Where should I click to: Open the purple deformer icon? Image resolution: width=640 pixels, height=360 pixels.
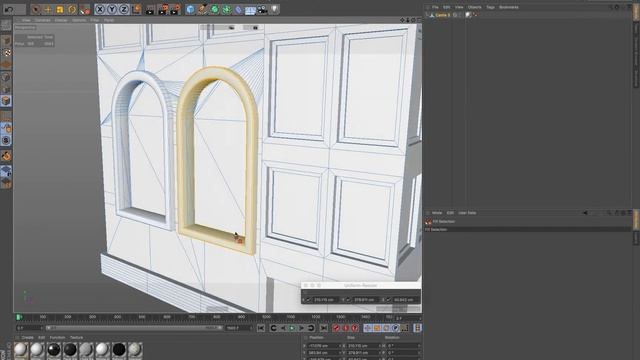[x=239, y=9]
